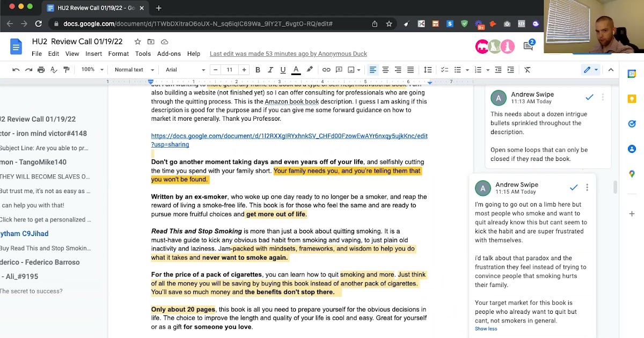Open comment history icon near avatars

click(529, 46)
